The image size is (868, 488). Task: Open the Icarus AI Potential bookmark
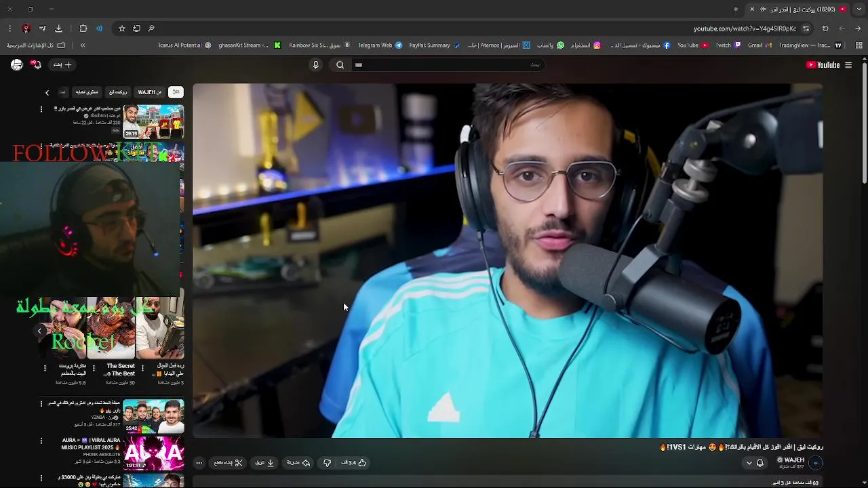184,45
